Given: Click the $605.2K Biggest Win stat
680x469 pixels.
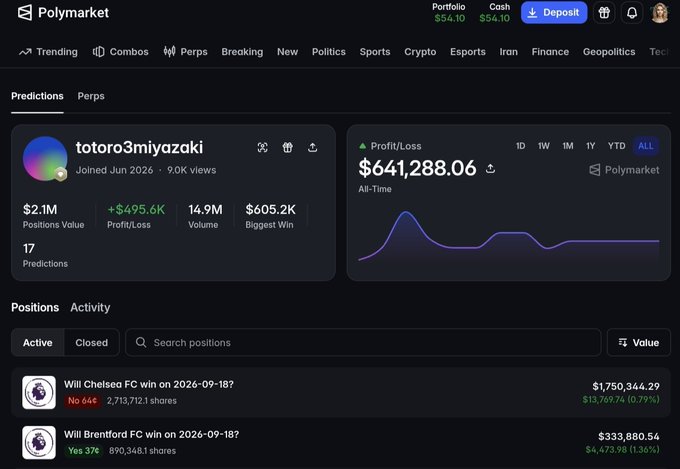Looking at the screenshot, I should pos(270,216).
